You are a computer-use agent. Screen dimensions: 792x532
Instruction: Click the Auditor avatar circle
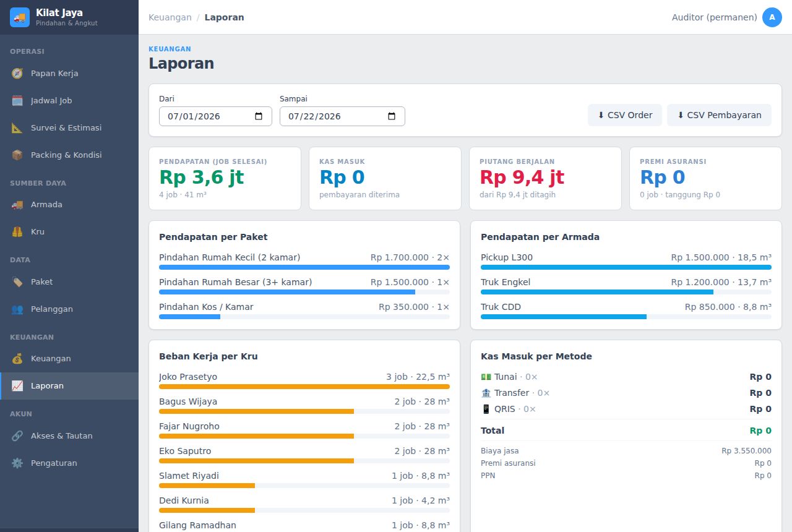point(772,17)
